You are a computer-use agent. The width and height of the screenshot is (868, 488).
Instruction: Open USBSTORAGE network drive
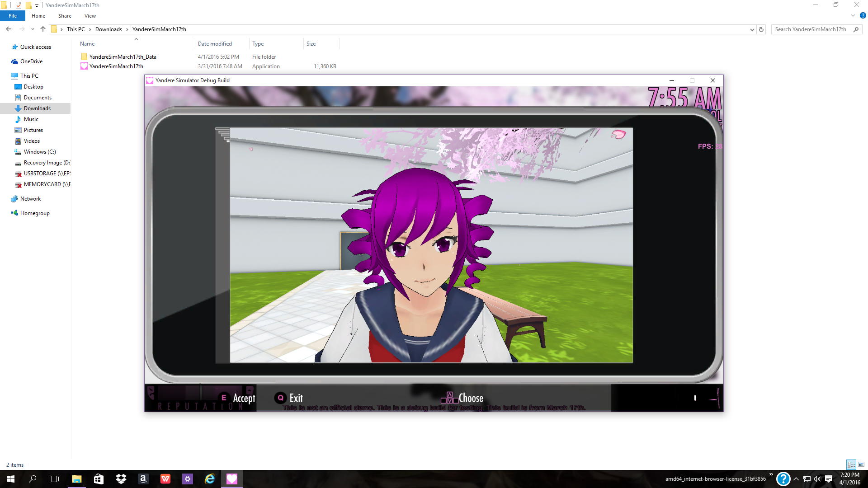point(47,174)
